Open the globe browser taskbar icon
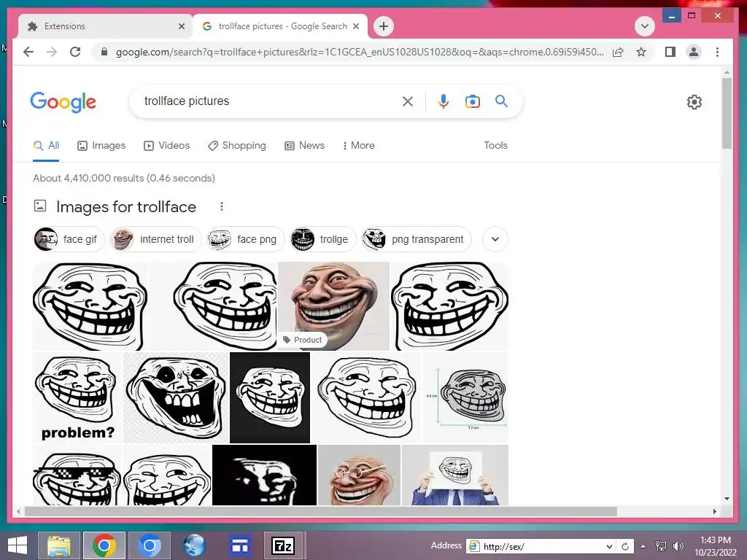The image size is (747, 560). coord(194,545)
